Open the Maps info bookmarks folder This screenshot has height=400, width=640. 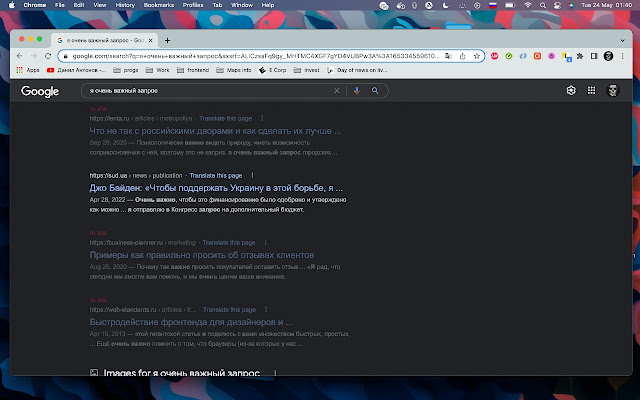234,70
